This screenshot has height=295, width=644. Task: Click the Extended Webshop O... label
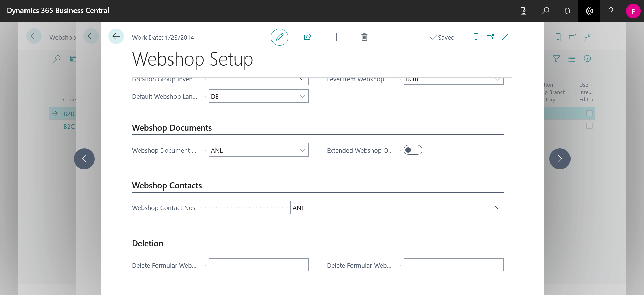click(x=360, y=150)
